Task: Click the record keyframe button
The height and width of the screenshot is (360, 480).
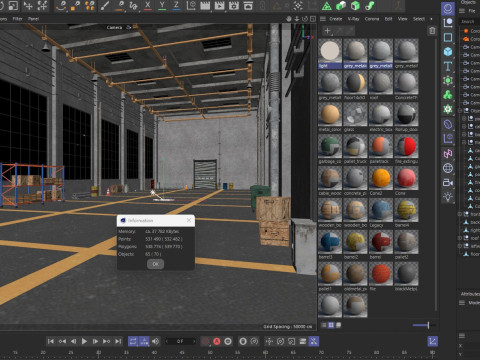Action: pyautogui.click(x=205, y=341)
